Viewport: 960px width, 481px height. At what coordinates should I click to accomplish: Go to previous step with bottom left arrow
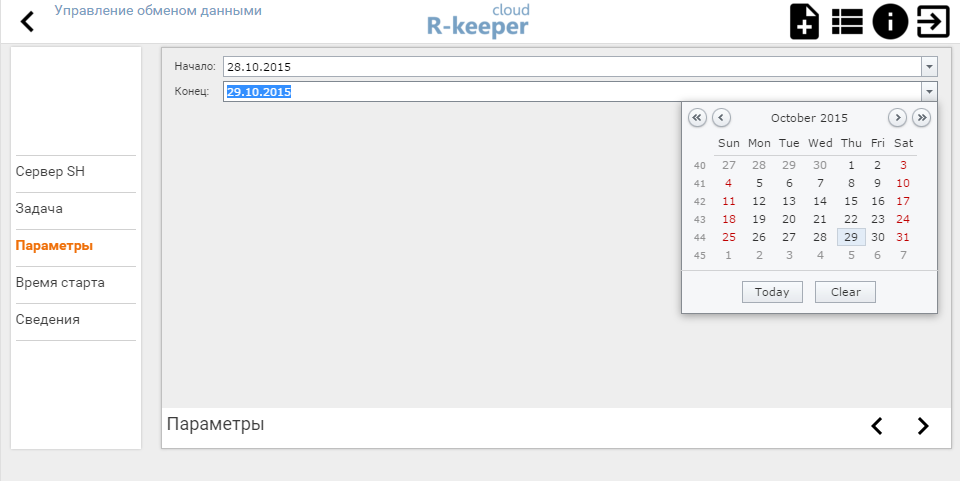(x=877, y=426)
